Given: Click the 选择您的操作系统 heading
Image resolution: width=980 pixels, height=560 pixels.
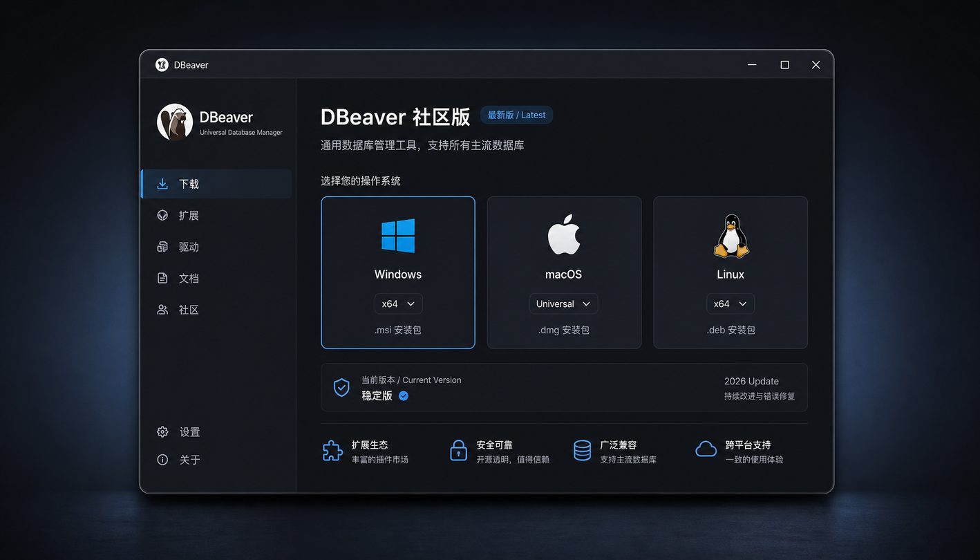Looking at the screenshot, I should coord(361,181).
